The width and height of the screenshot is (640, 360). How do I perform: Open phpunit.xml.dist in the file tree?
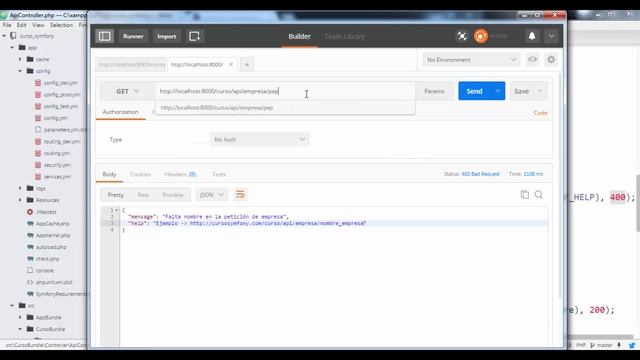54,282
